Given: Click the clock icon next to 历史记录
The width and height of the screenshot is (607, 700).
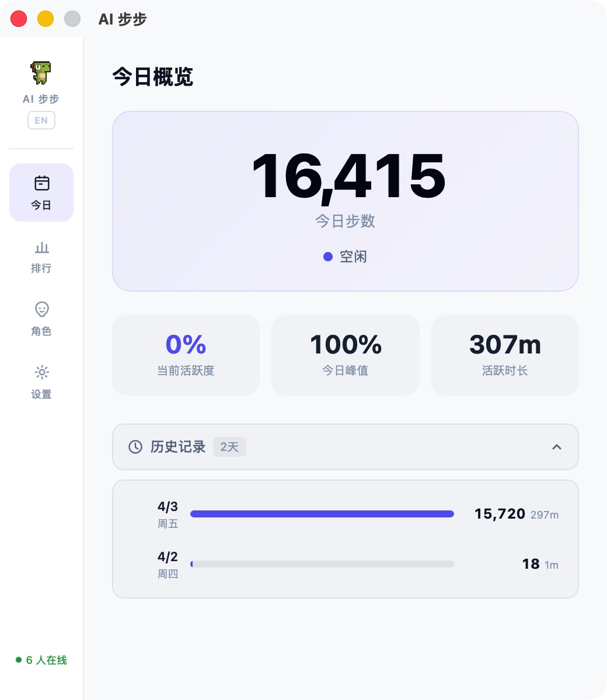Looking at the screenshot, I should [x=135, y=447].
